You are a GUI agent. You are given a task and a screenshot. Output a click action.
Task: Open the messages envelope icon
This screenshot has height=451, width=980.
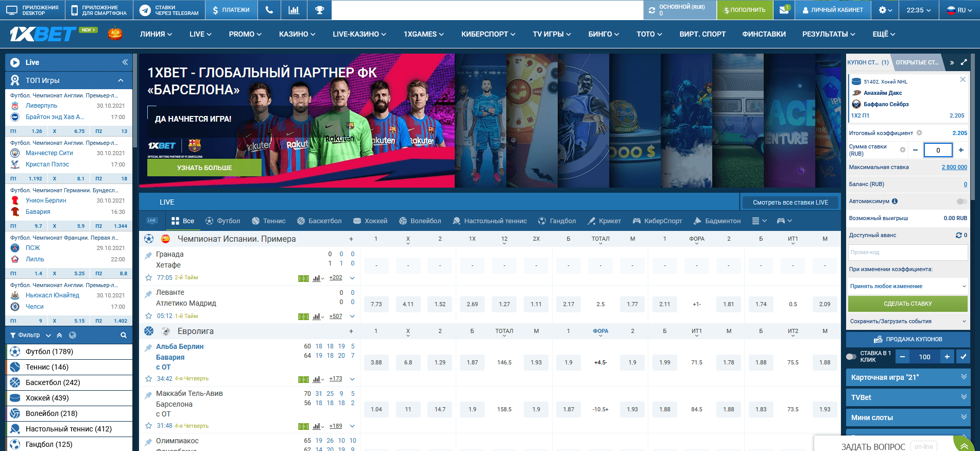pos(784,10)
